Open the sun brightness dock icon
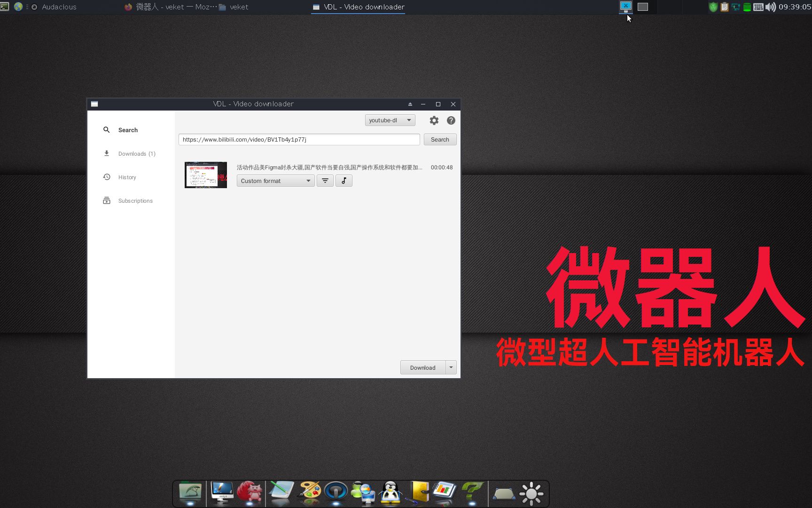The width and height of the screenshot is (812, 508). pyautogui.click(x=531, y=494)
